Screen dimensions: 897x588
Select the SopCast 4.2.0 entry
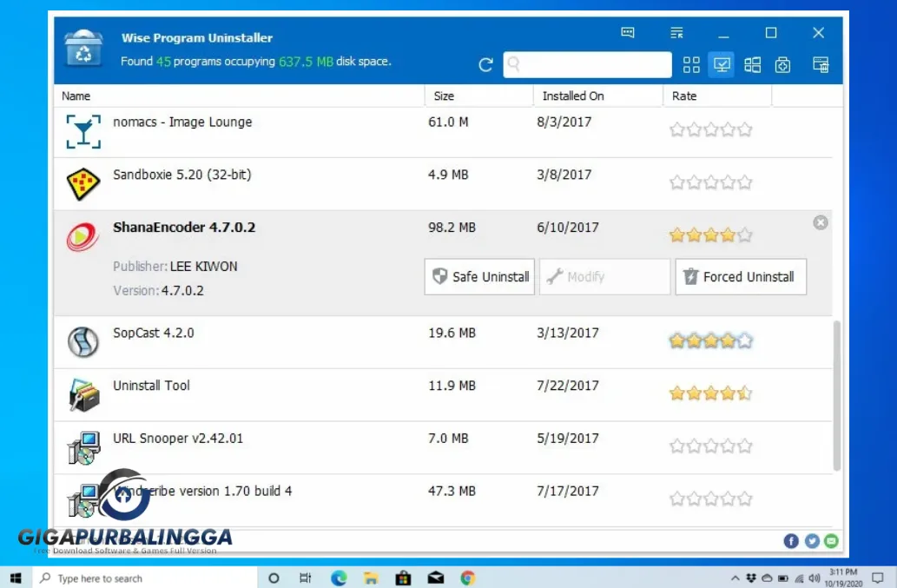tap(444, 342)
